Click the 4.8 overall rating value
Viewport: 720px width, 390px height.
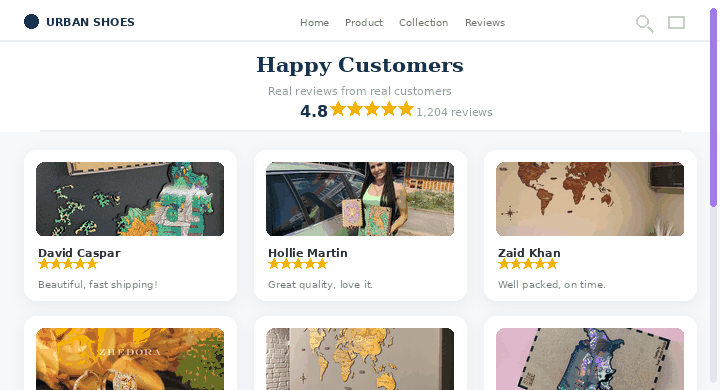tap(314, 111)
